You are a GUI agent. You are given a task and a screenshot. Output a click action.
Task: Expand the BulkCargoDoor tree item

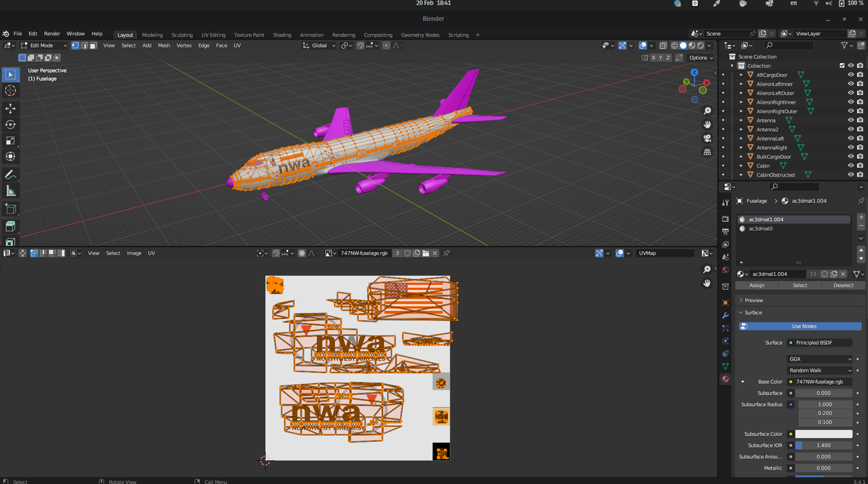pos(741,157)
